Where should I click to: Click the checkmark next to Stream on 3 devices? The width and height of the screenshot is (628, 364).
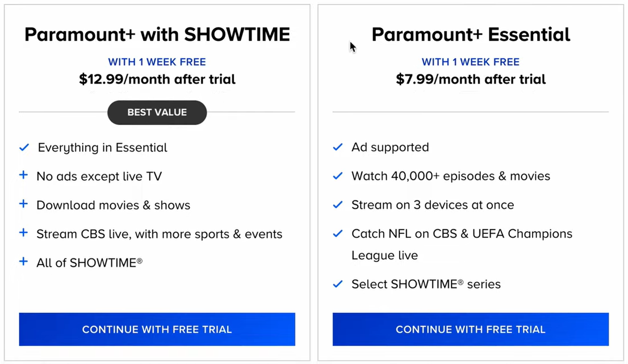pos(338,205)
